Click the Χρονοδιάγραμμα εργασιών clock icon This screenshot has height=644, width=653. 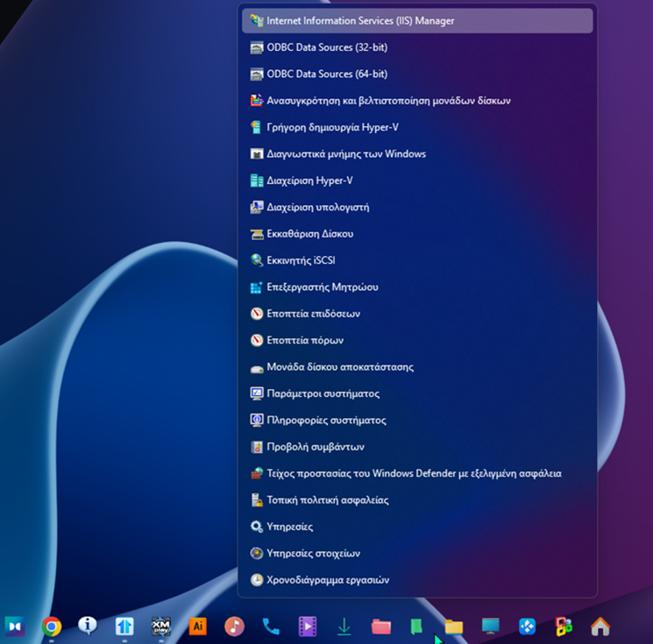(257, 580)
